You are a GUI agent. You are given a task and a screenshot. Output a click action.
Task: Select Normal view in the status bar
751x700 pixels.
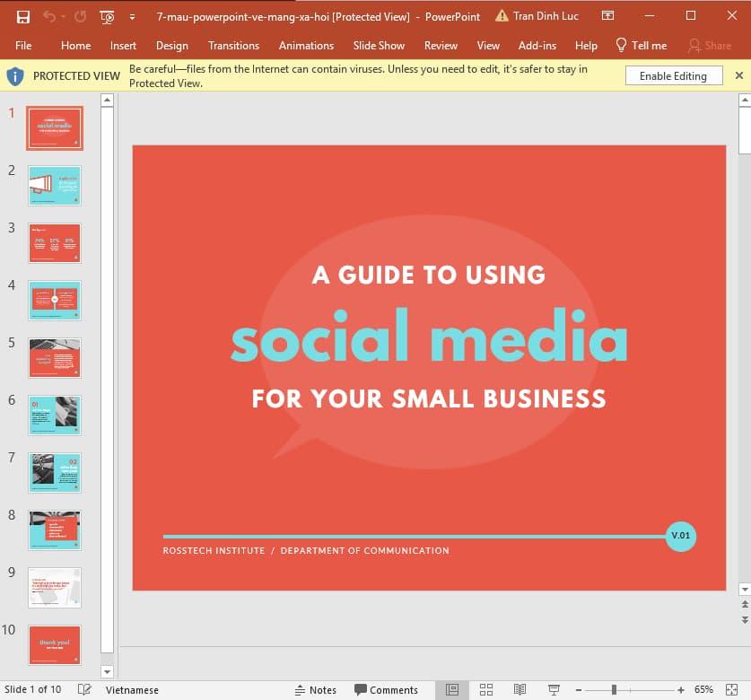450,689
